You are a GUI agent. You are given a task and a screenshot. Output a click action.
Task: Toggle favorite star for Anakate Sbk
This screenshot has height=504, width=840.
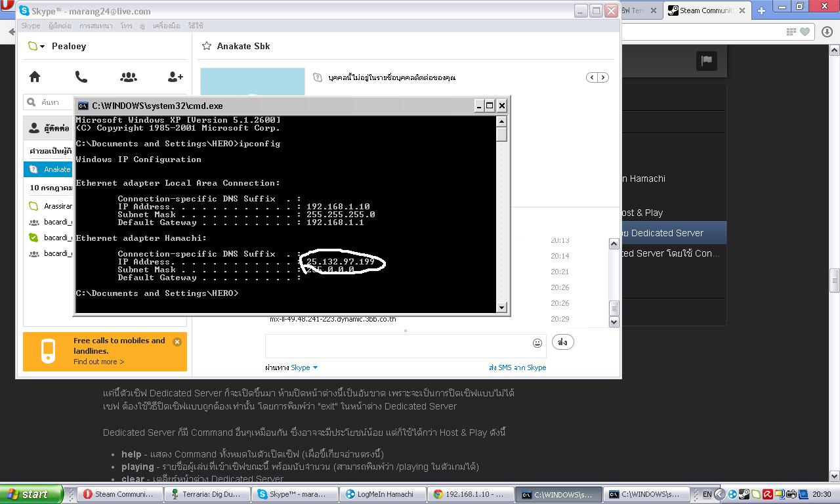click(207, 46)
